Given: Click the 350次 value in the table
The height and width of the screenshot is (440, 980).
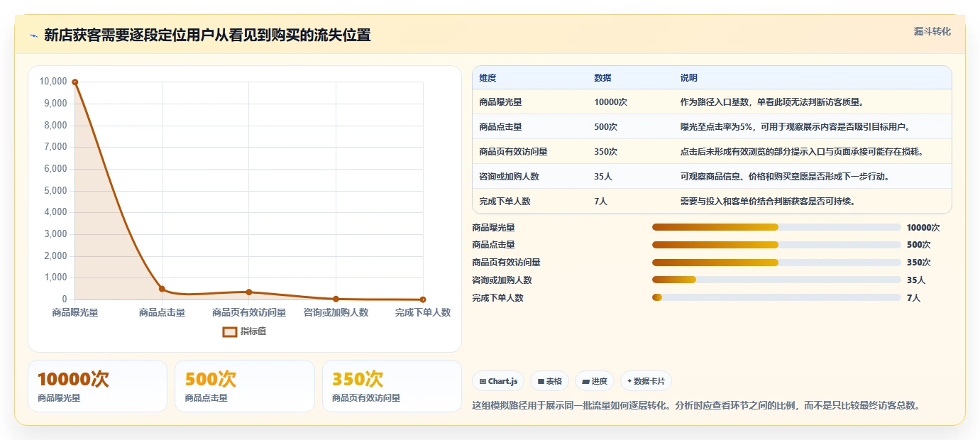Looking at the screenshot, I should [605, 152].
